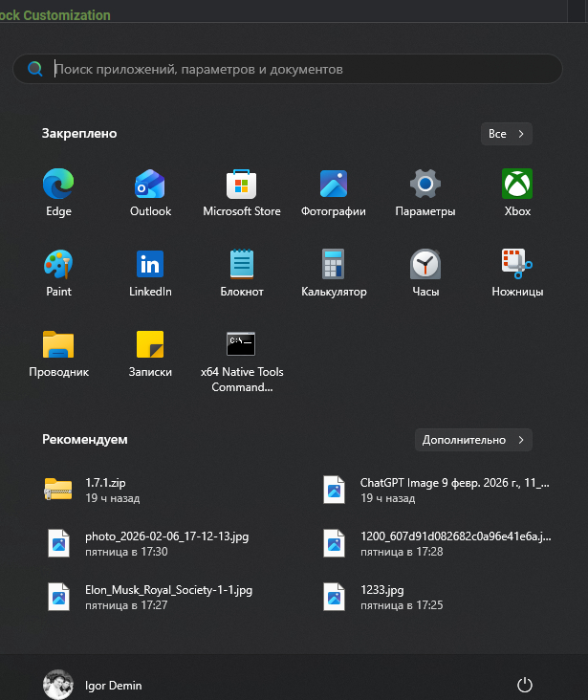Open Параметры settings app
Image resolution: width=588 pixels, height=700 pixels.
click(425, 192)
